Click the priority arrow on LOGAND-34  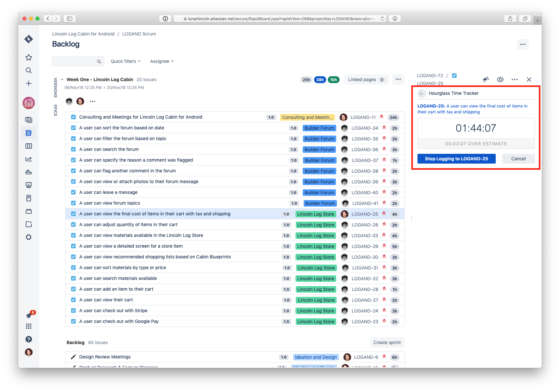point(384,128)
